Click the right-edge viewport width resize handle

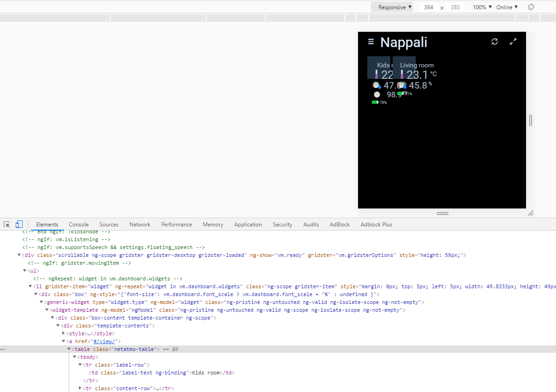pyautogui.click(x=531, y=120)
